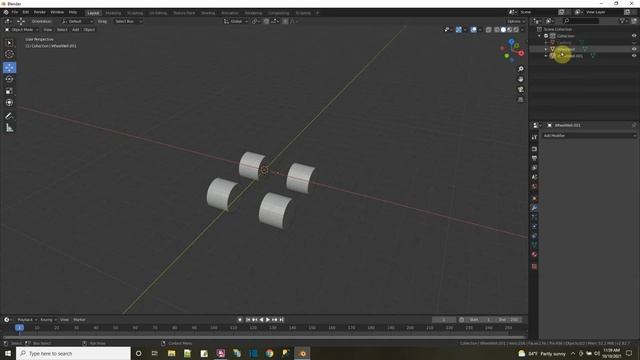Open the Object Data properties tab
The height and width of the screenshot is (360, 640).
point(534,245)
